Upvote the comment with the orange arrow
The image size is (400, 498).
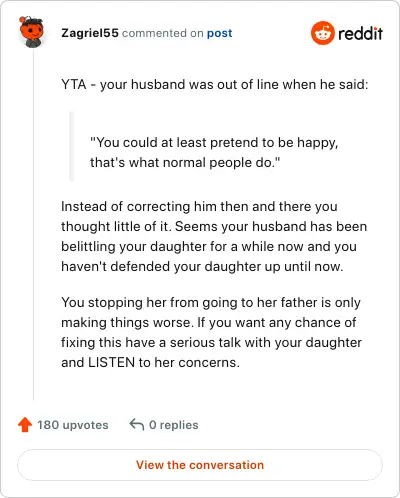[25, 425]
